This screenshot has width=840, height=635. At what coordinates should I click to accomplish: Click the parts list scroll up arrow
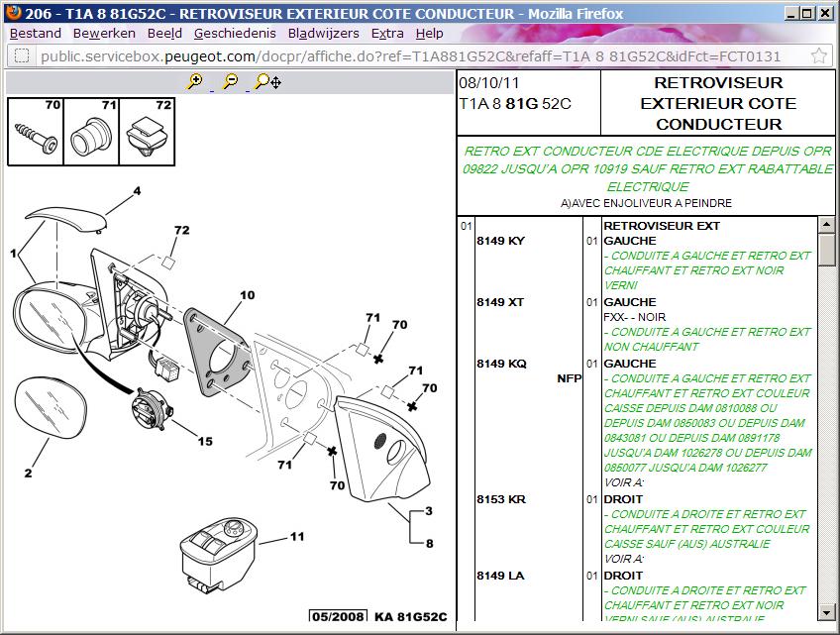point(826,224)
